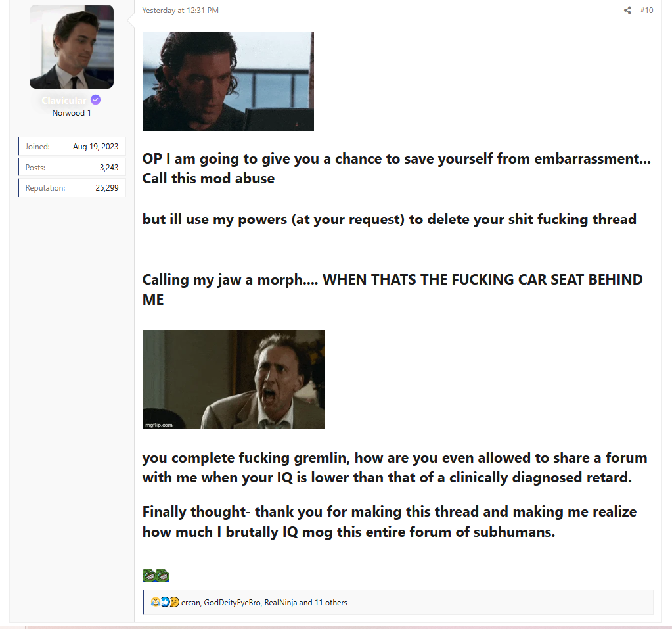Show the '11 others' who reacted
672x629 pixels.
[x=331, y=603]
